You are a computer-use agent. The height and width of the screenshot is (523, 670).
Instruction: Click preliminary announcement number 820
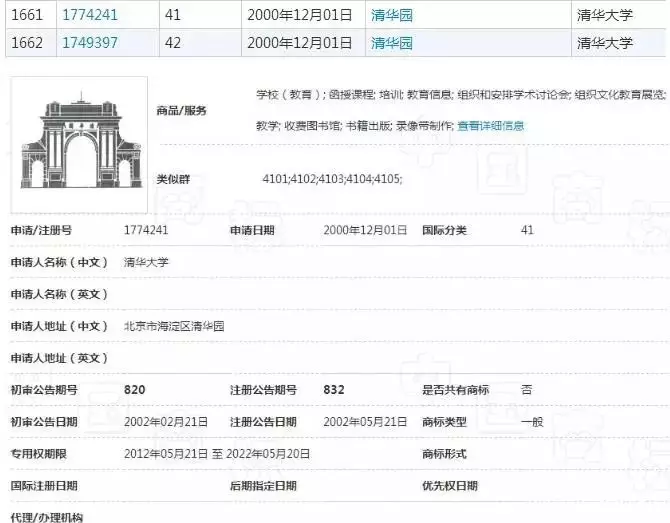tap(135, 390)
